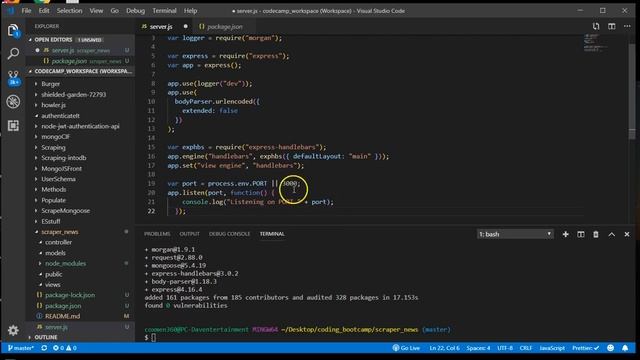Create a new terminal with plus icon
This screenshot has height=360, width=640.
click(565, 234)
